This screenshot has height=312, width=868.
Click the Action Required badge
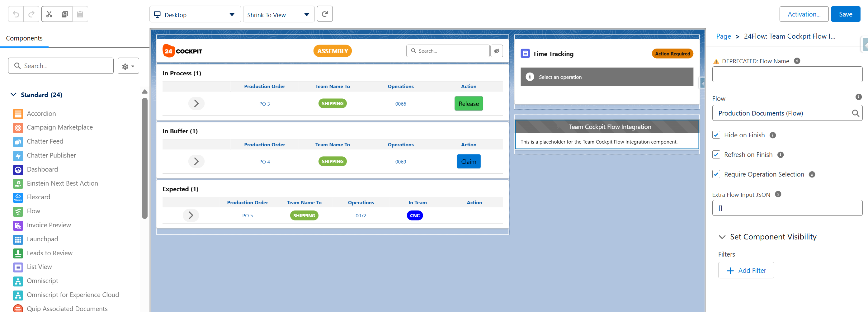click(x=672, y=54)
